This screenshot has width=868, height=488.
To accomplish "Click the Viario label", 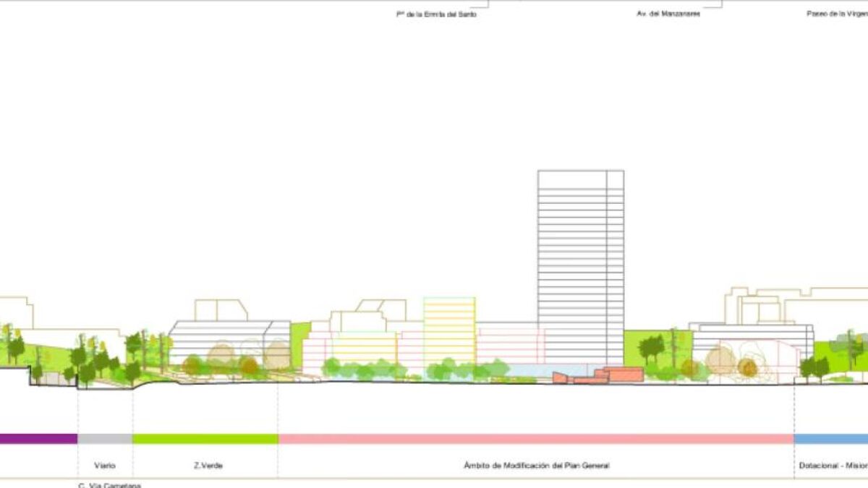I will click(104, 466).
